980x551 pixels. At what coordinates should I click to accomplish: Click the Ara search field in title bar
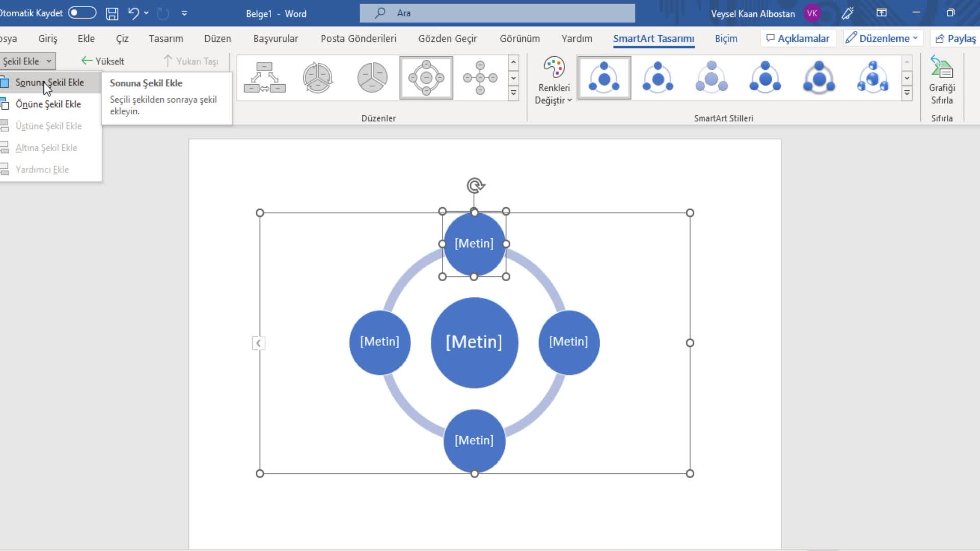[497, 13]
